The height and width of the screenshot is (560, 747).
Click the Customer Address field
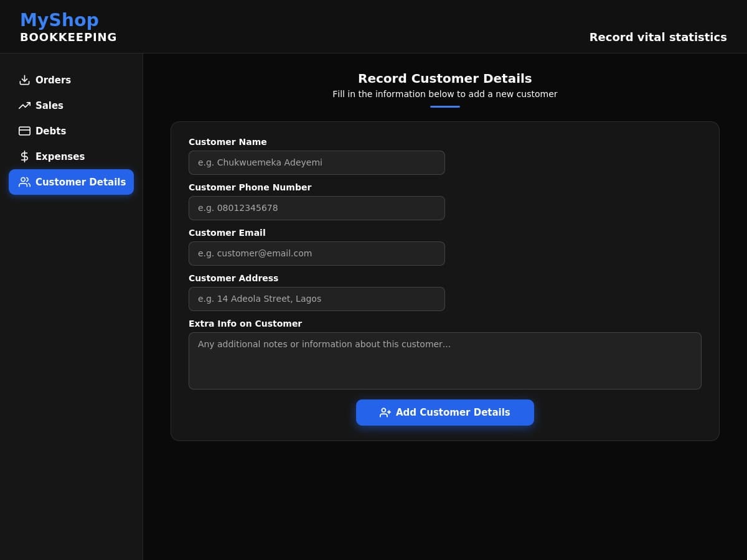click(x=316, y=299)
